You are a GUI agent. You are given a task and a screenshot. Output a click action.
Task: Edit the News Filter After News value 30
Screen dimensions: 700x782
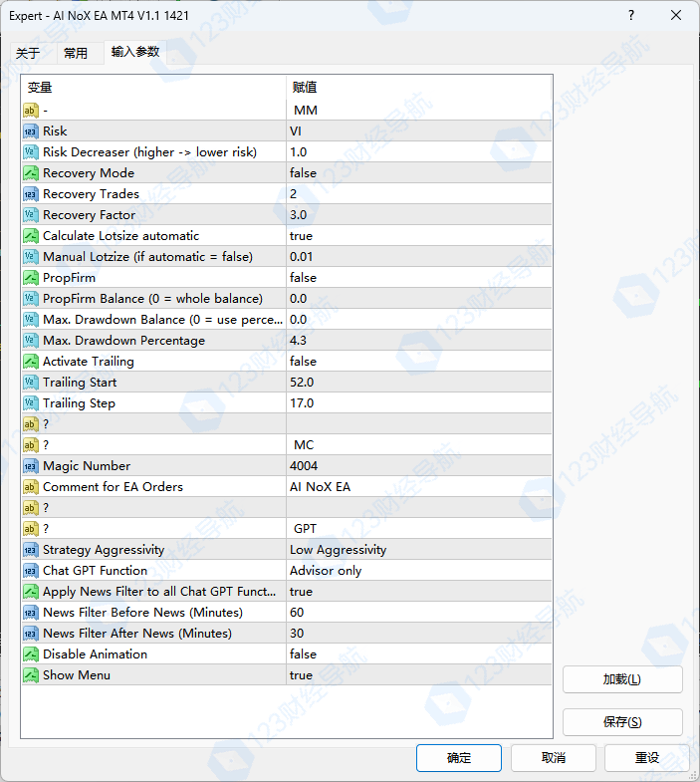click(x=419, y=634)
